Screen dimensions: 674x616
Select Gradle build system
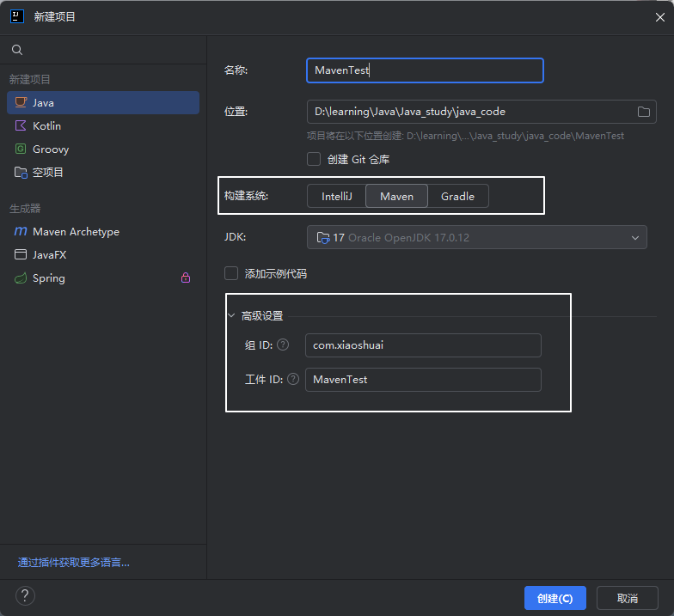pyautogui.click(x=457, y=196)
